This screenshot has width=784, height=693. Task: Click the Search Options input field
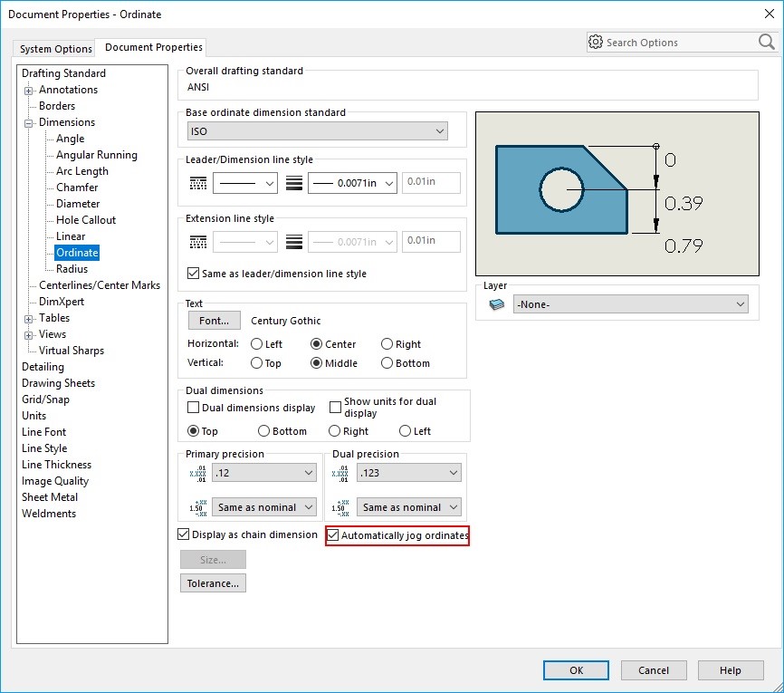click(680, 43)
